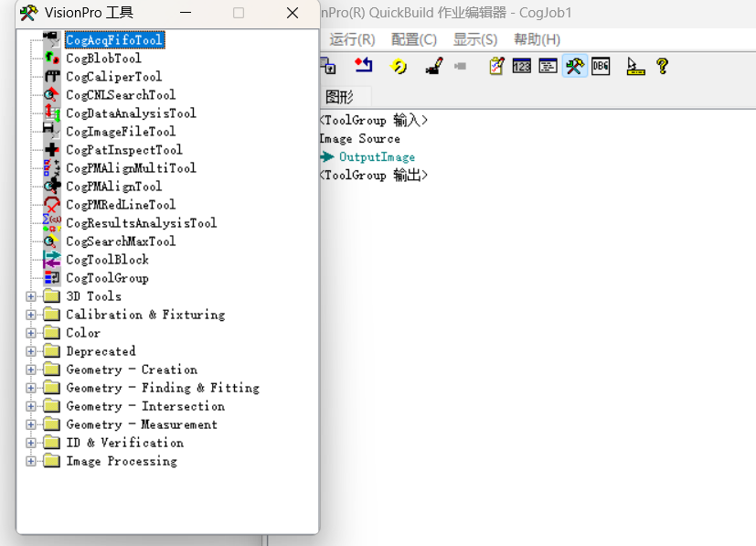
Task: Click the text window toolbar icon
Action: pos(548,66)
